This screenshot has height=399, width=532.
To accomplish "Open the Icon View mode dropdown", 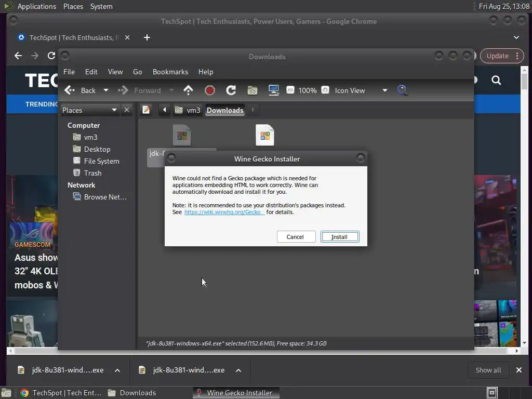I will tap(361, 90).
